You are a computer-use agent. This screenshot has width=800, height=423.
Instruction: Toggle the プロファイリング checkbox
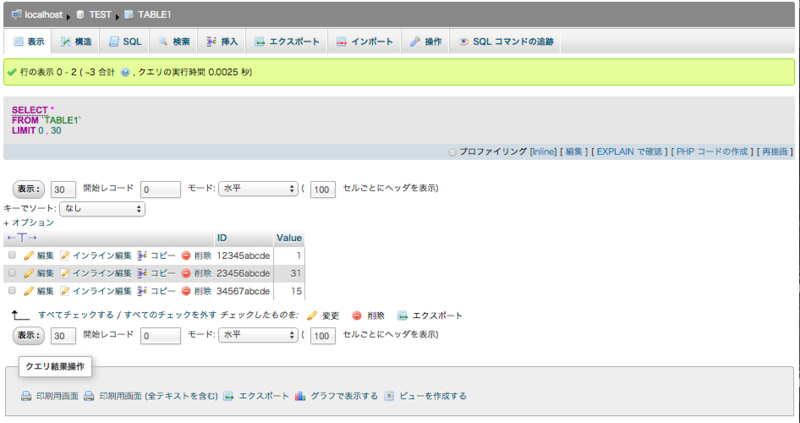click(x=452, y=152)
